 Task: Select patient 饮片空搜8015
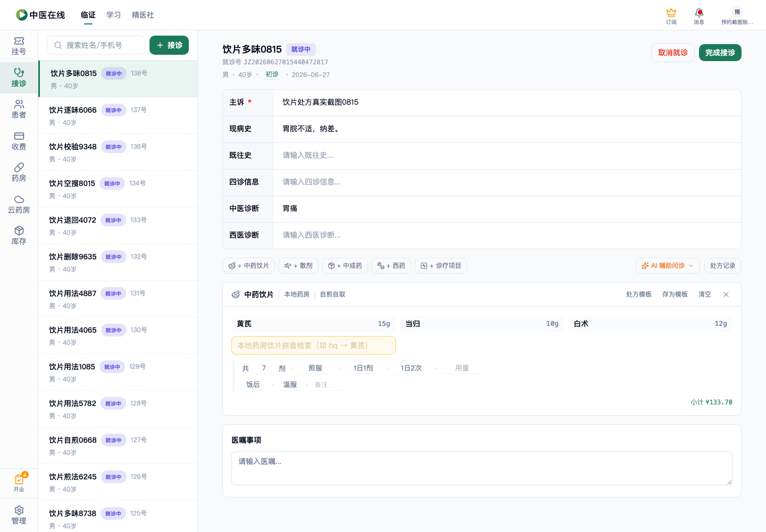[x=118, y=189]
